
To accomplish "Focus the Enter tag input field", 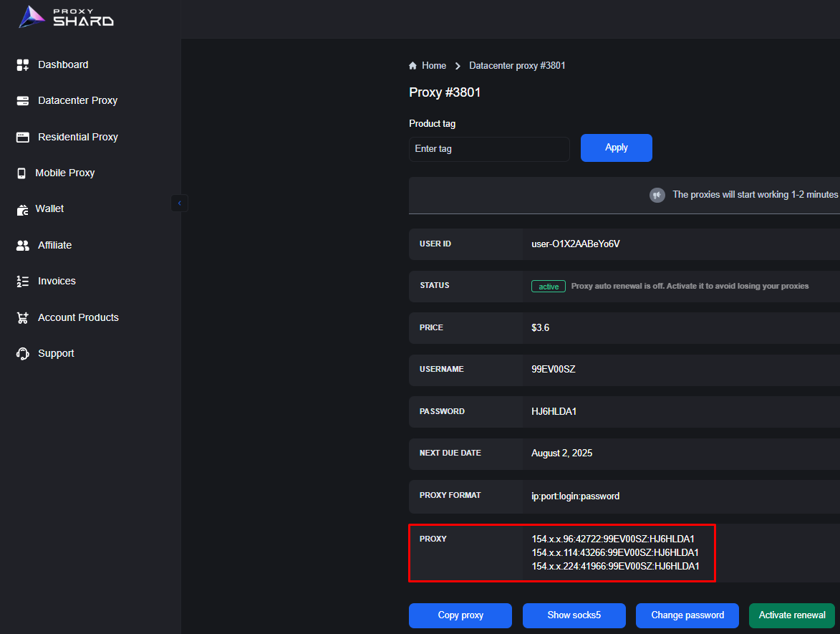I will (489, 149).
